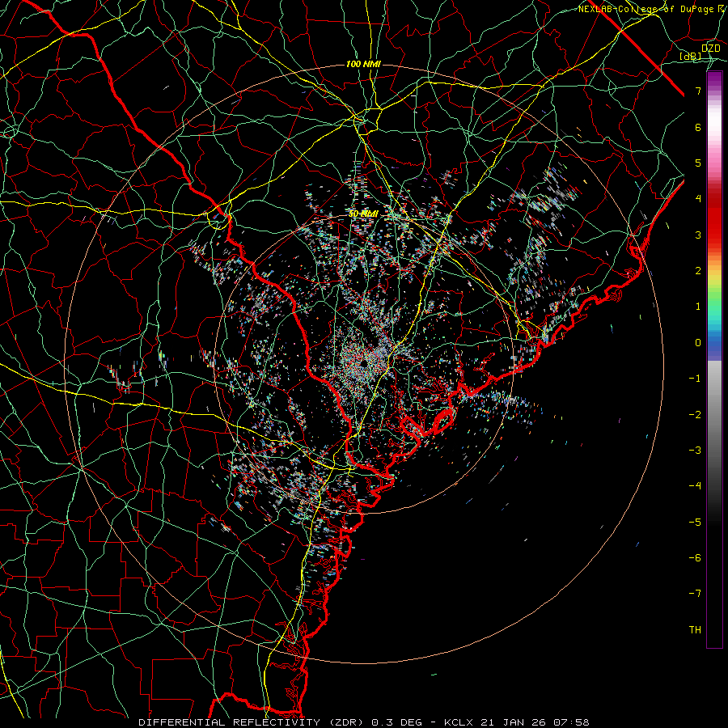Click the -6 value on the color scale
Image resolution: width=728 pixels, height=728 pixels.
click(x=695, y=558)
